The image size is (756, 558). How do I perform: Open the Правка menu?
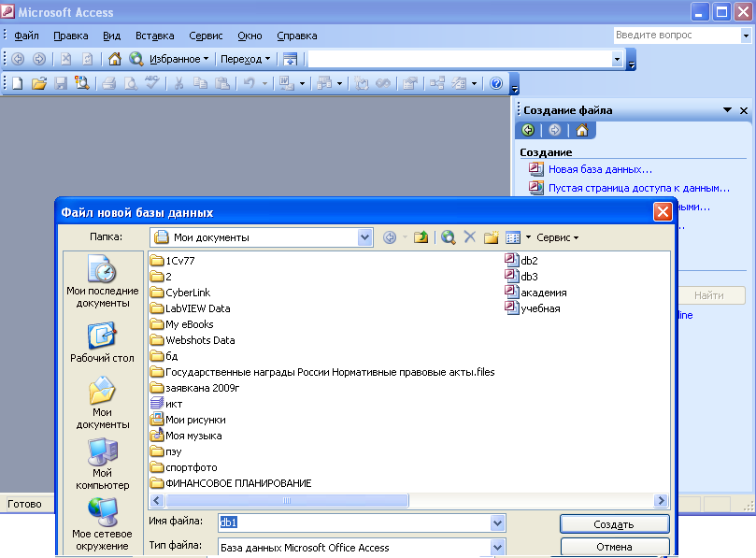(71, 36)
